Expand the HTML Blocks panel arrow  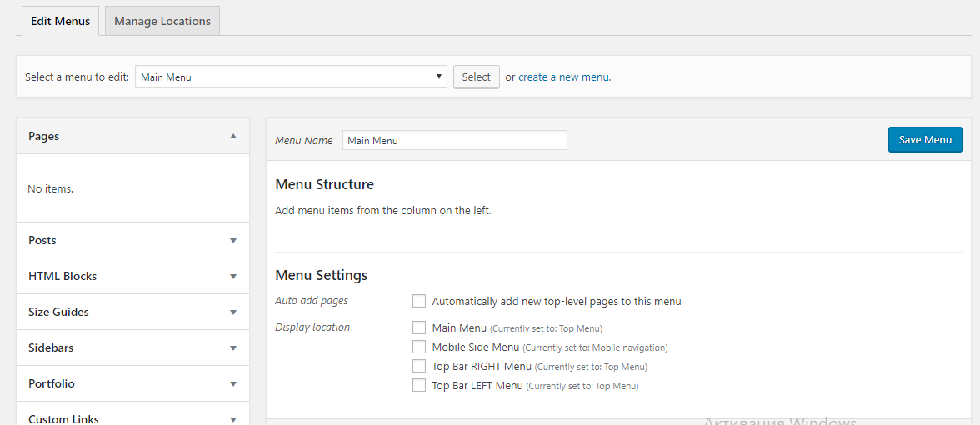[x=233, y=276]
